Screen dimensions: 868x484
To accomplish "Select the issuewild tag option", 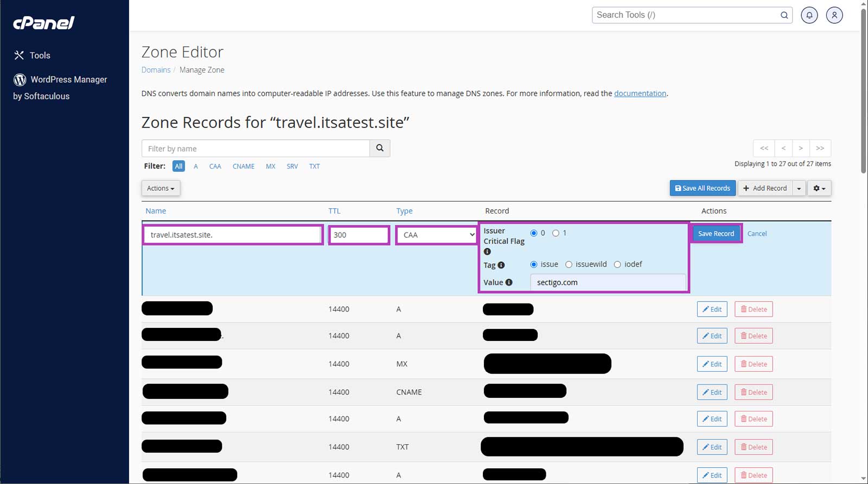I will pyautogui.click(x=569, y=264).
